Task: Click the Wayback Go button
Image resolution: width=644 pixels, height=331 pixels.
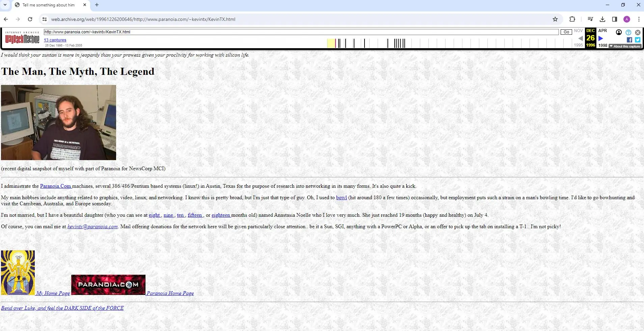Action: 566,32
